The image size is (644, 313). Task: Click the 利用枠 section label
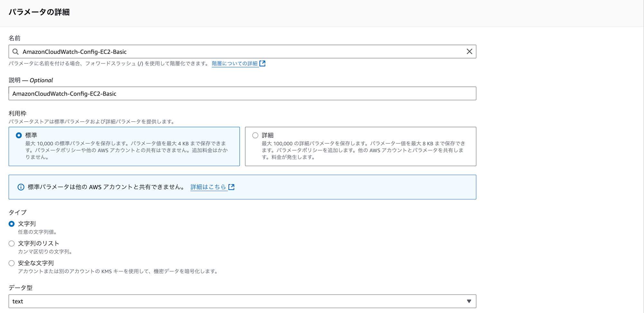(18, 113)
